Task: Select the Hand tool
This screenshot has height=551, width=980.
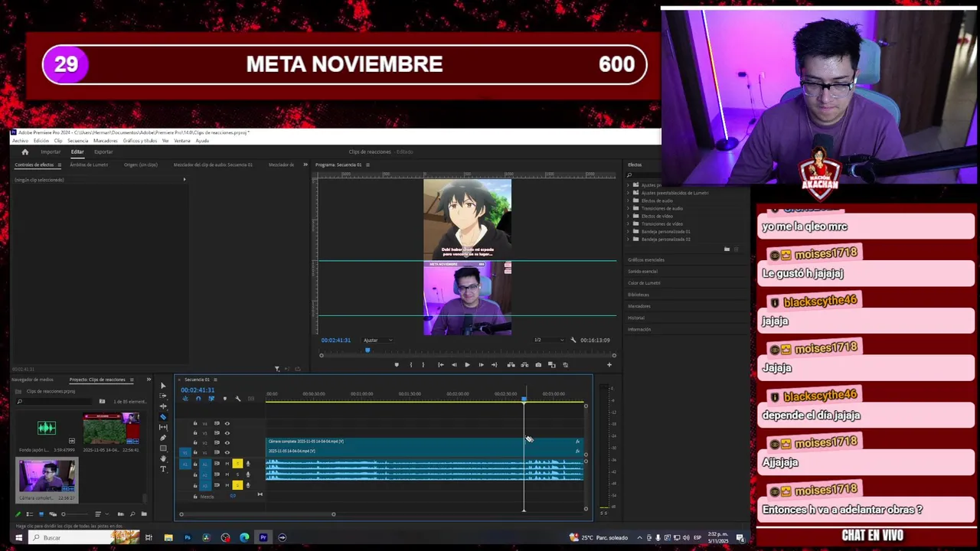Action: pos(163,458)
